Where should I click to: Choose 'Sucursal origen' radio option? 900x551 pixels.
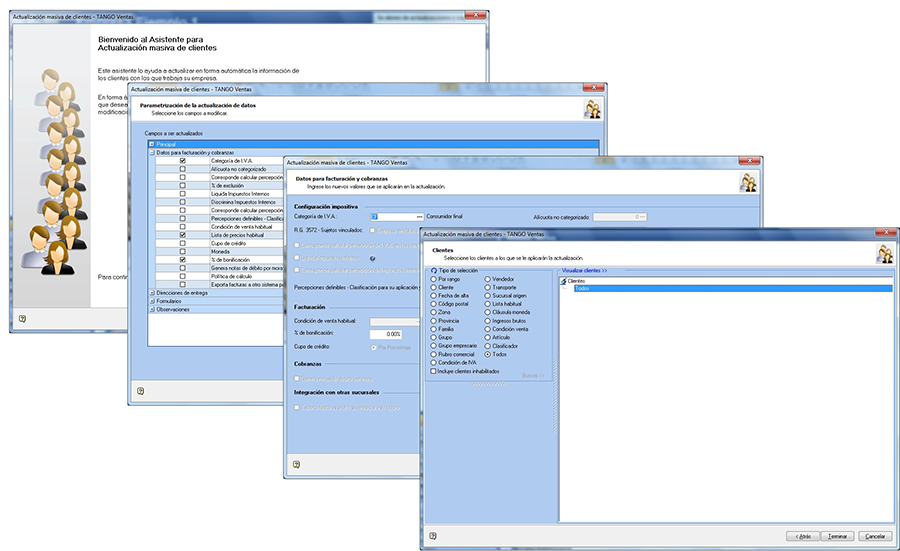pos(487,296)
